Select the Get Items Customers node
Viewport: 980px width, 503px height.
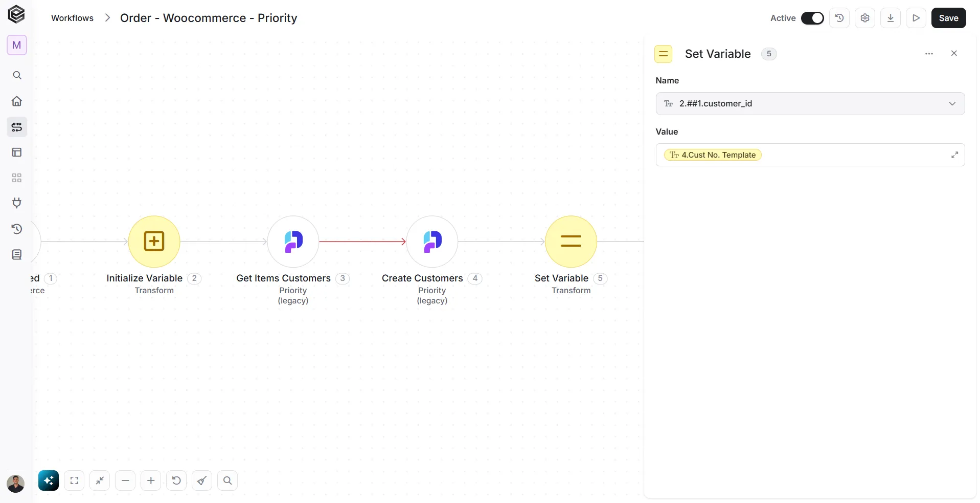tap(293, 242)
